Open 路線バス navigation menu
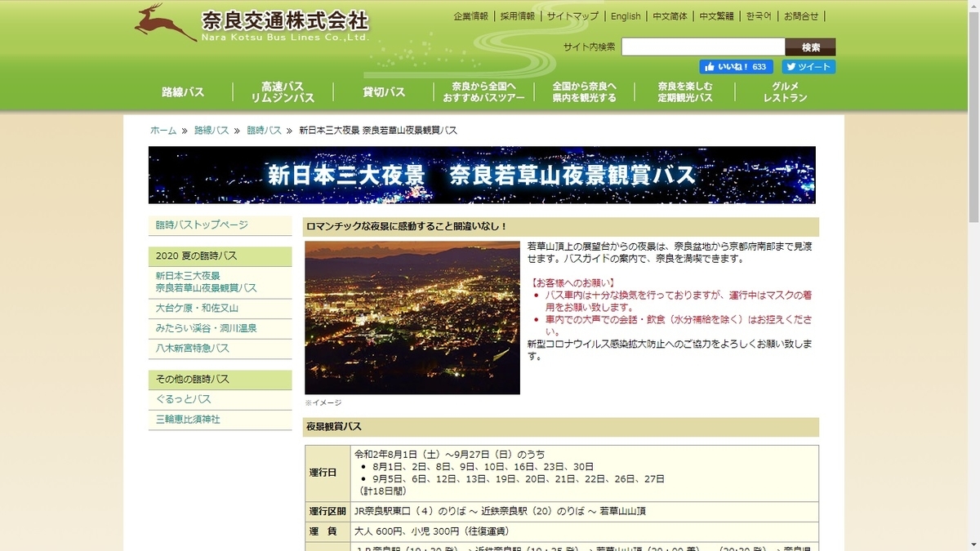 click(x=183, y=92)
